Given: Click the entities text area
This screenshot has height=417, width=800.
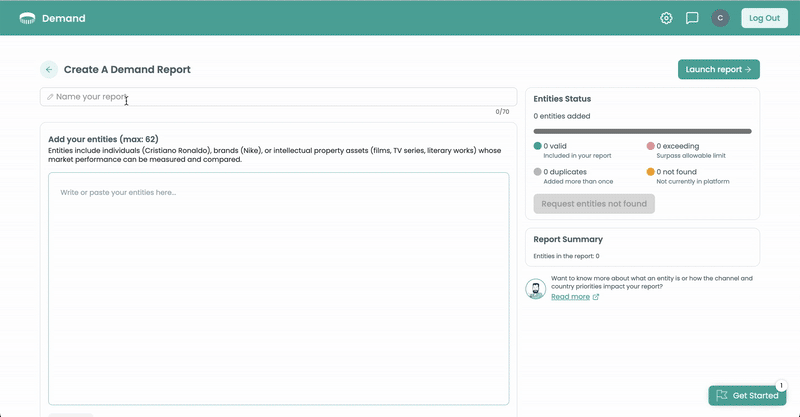Looking at the screenshot, I should click(x=279, y=288).
